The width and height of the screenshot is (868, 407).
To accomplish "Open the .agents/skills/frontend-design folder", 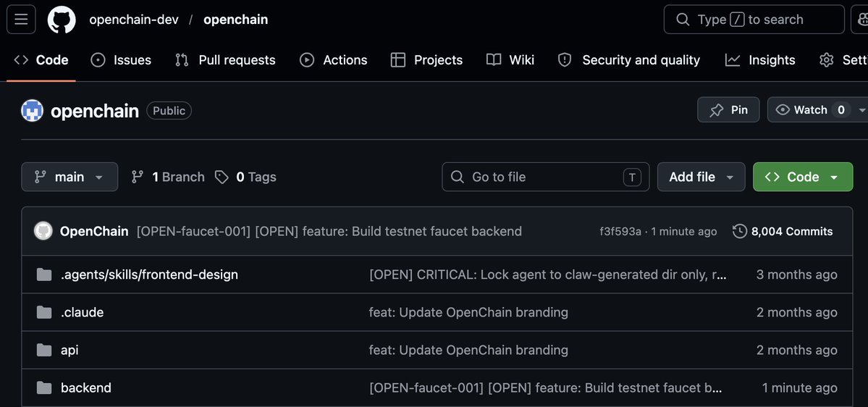I will (149, 274).
